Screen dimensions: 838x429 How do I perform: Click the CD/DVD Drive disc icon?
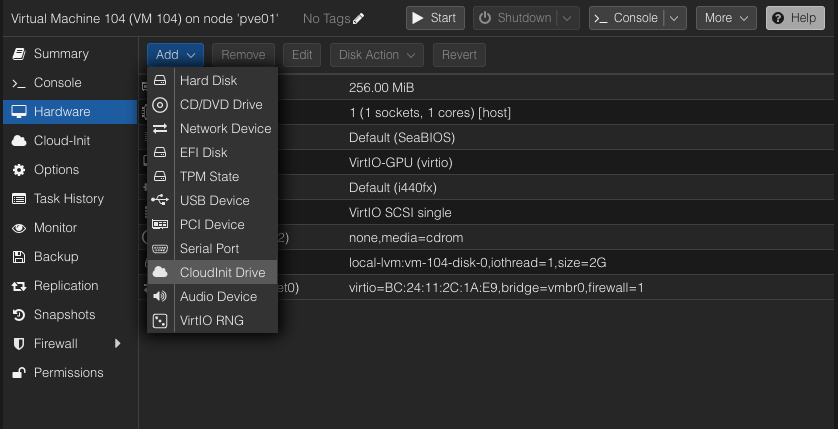(160, 105)
